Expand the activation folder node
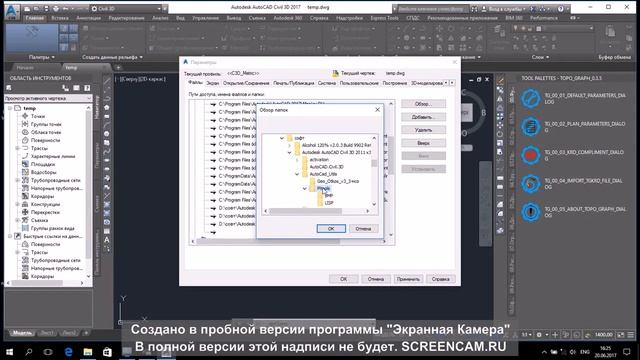Screen dimensions: 640x360 pos(297,160)
